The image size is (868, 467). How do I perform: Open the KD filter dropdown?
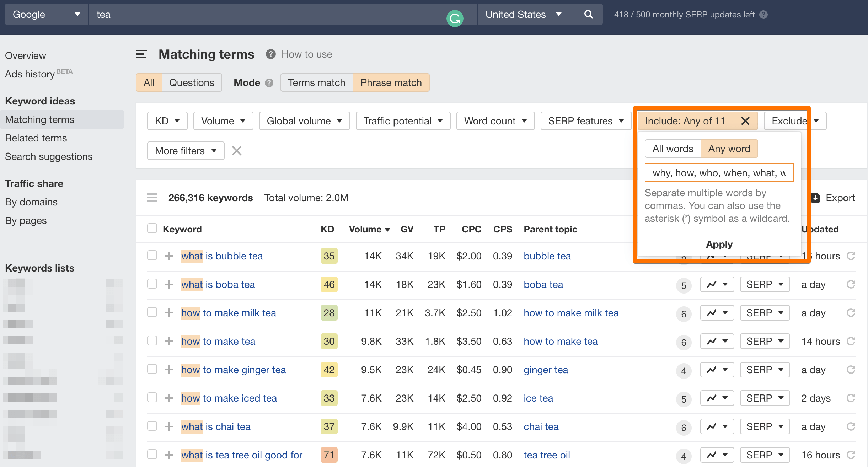(x=167, y=121)
